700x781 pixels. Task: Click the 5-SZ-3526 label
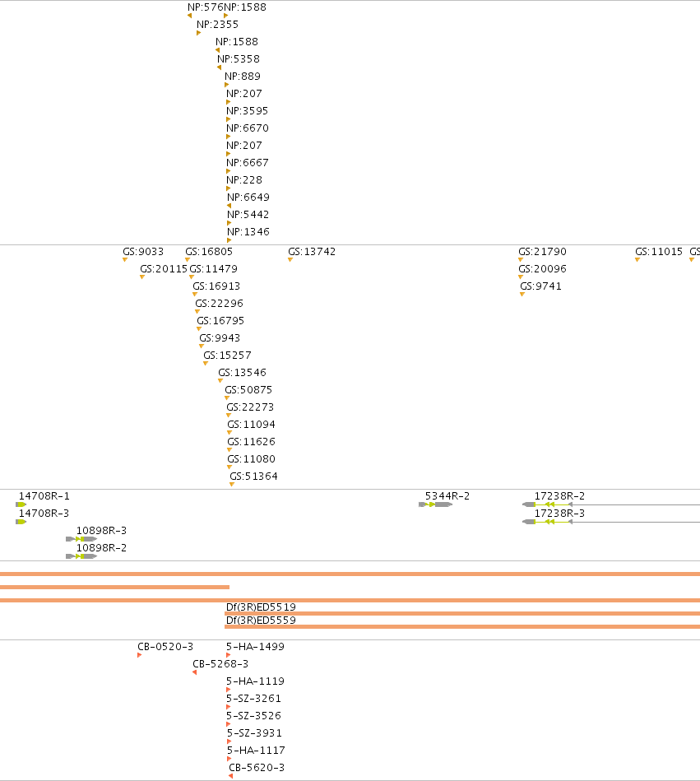(254, 716)
